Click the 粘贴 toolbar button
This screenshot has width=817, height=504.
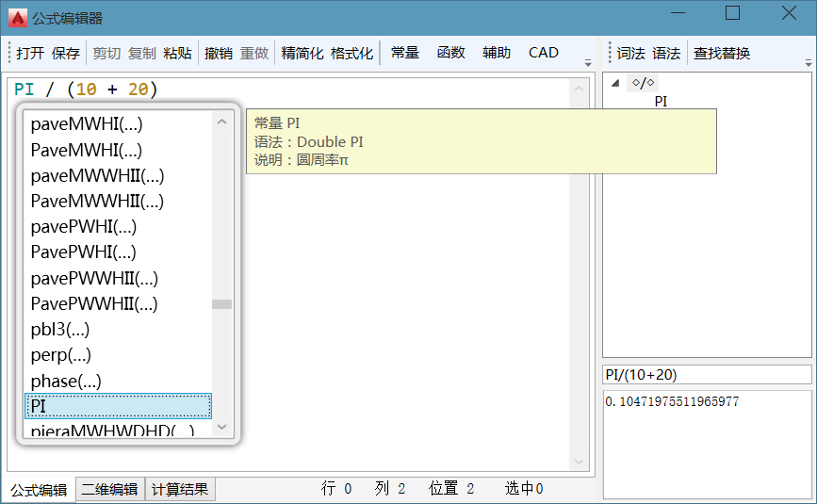click(178, 53)
